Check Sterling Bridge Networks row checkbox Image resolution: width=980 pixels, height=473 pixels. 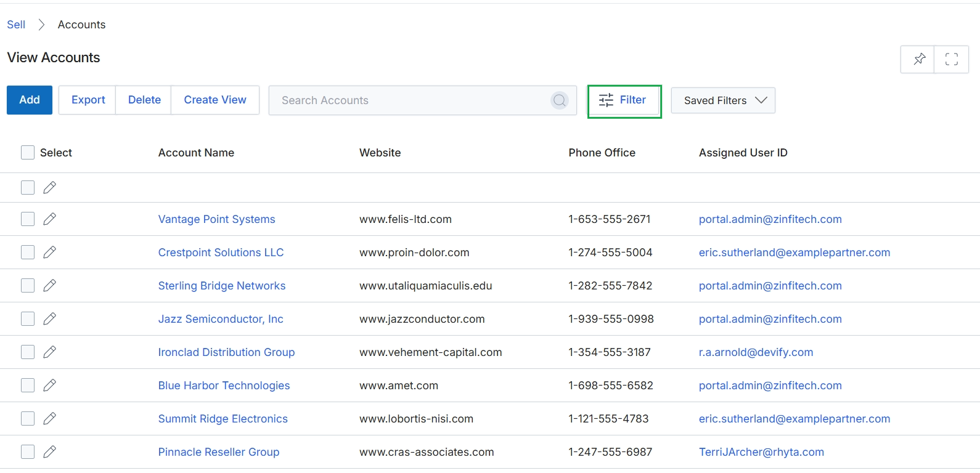point(28,285)
